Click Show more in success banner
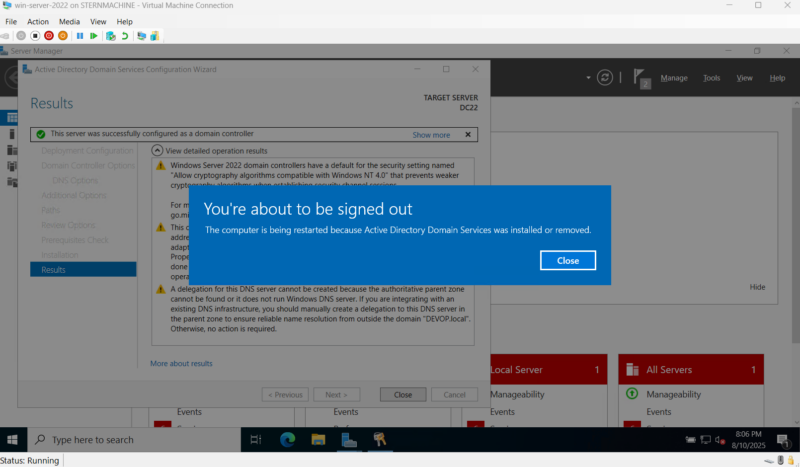Screen dimensions: 800x467 [x=431, y=135]
